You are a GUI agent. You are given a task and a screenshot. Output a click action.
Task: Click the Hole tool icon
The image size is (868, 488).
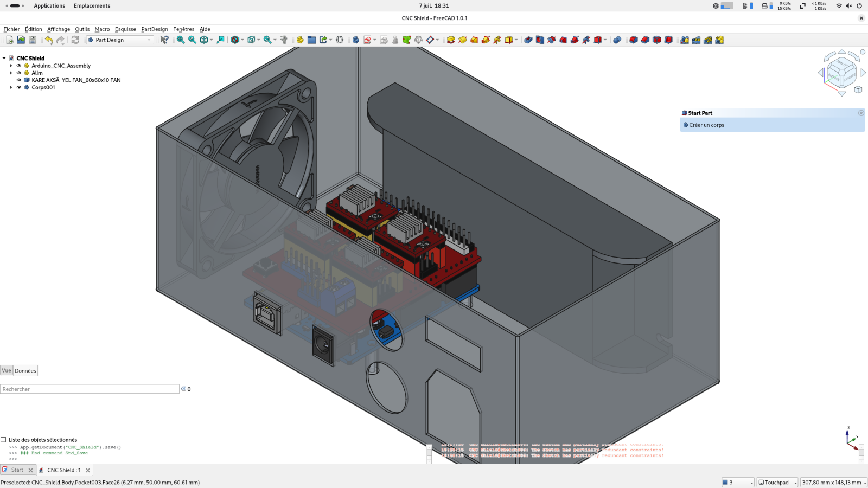(540, 40)
